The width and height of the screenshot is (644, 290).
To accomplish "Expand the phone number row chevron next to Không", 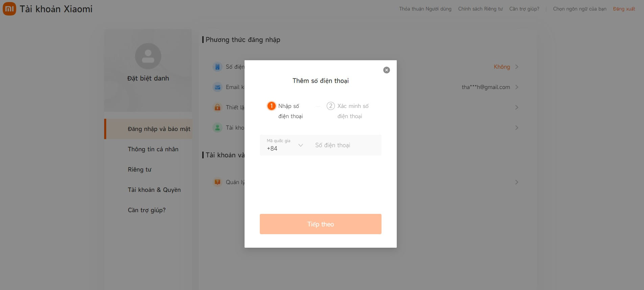I will [x=516, y=67].
